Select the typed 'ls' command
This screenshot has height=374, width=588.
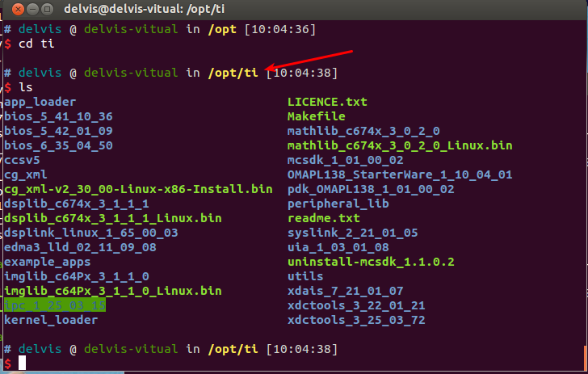26,87
